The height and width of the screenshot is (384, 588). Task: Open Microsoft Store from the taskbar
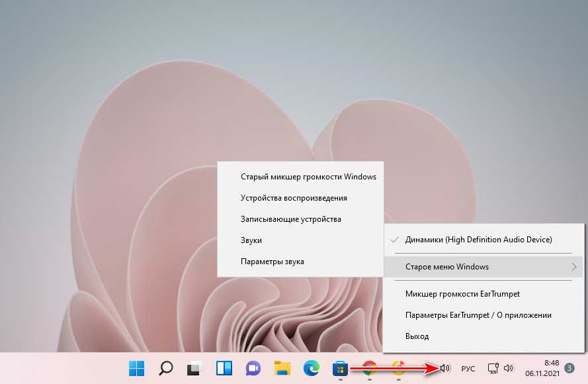[x=341, y=368]
